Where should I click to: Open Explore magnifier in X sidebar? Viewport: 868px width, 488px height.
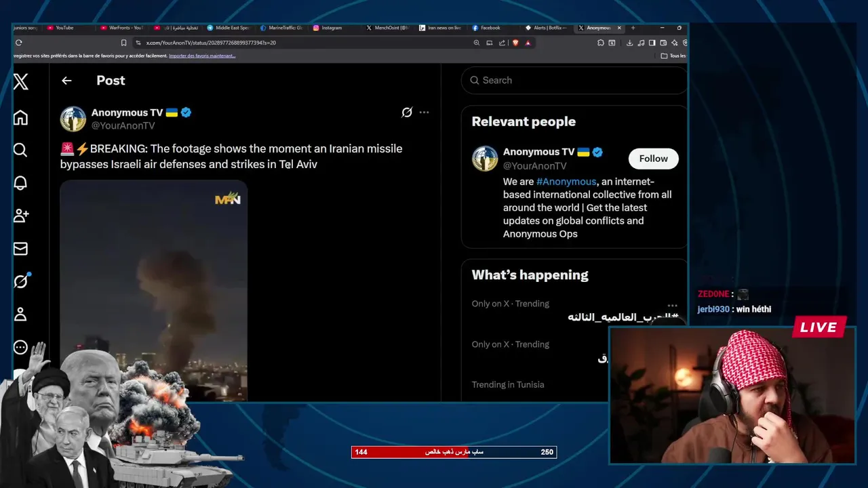pyautogui.click(x=20, y=150)
